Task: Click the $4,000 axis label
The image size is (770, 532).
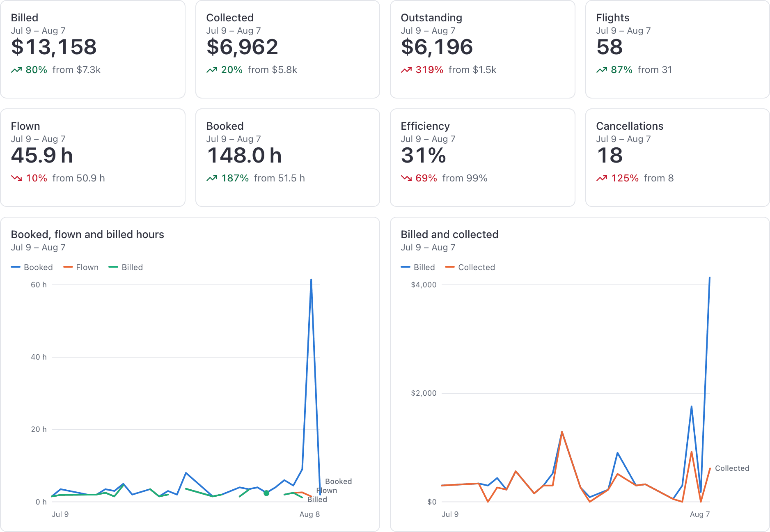Action: pyautogui.click(x=424, y=285)
